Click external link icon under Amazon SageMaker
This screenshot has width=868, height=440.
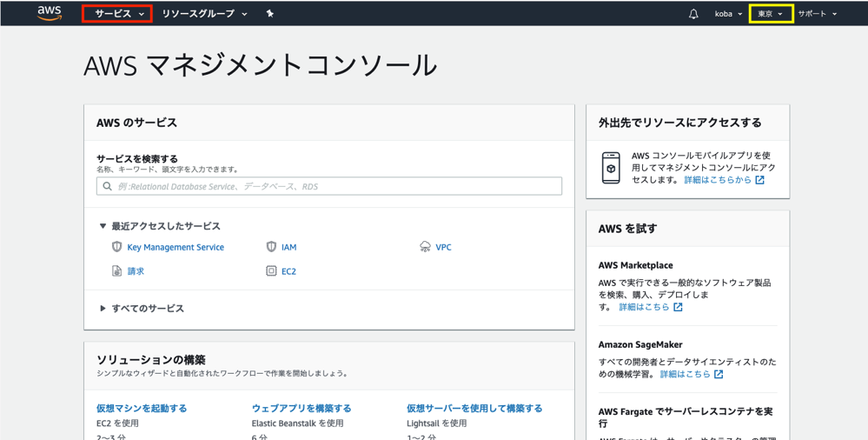[x=719, y=375]
